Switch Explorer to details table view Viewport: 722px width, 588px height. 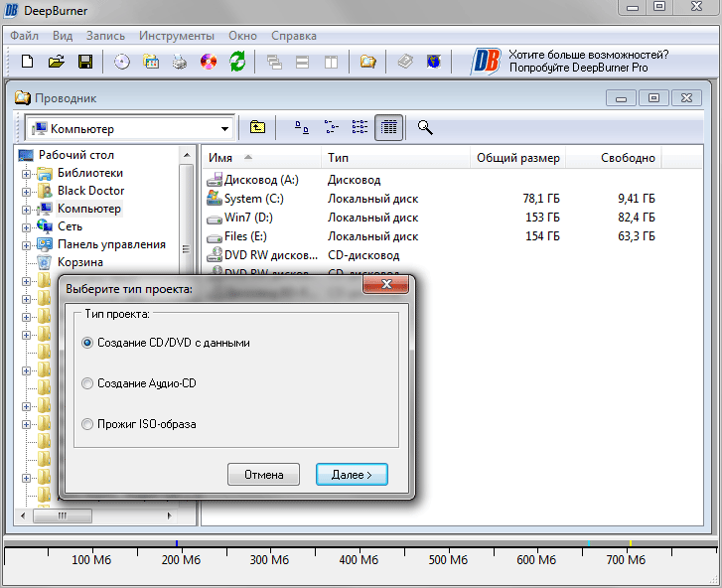pyautogui.click(x=389, y=127)
